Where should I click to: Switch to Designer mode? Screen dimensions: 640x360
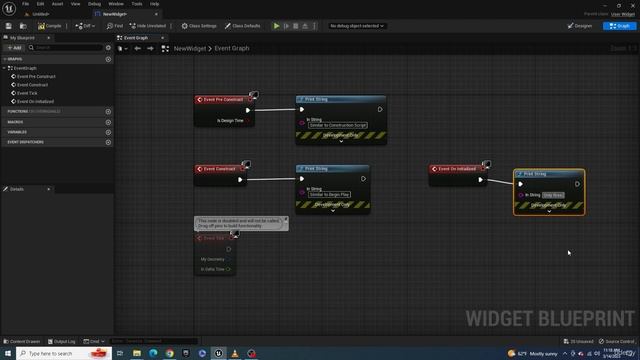click(x=580, y=26)
